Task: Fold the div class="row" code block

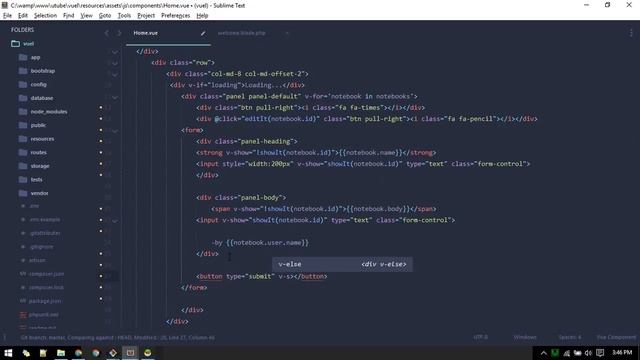Action: 115,63
